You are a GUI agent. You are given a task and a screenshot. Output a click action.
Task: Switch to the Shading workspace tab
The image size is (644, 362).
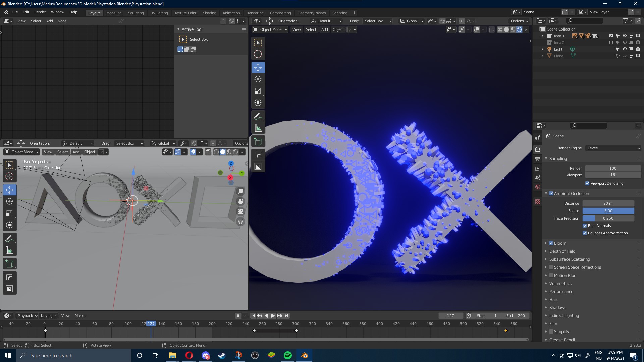point(209,13)
